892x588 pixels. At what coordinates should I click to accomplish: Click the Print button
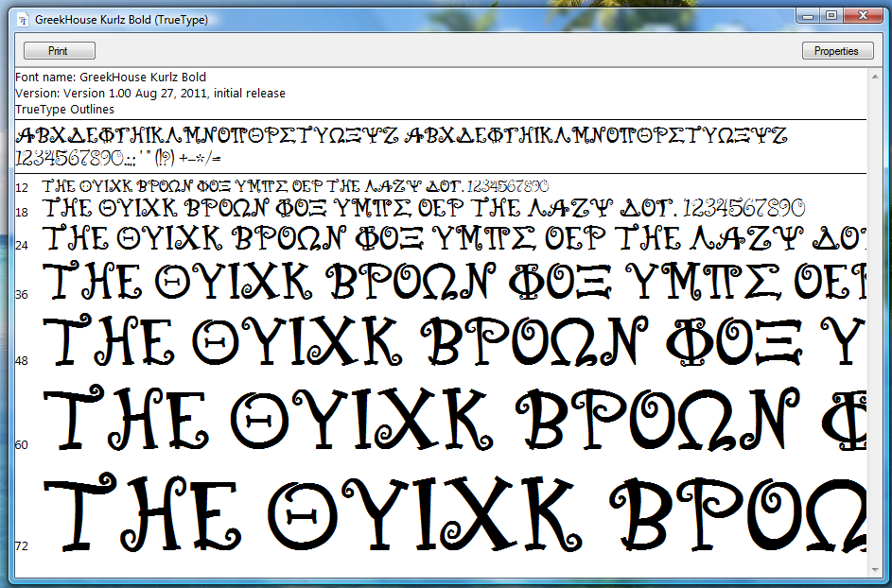(60, 51)
